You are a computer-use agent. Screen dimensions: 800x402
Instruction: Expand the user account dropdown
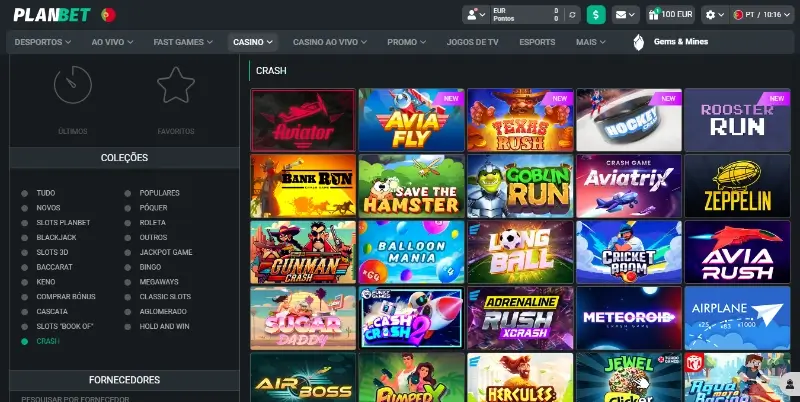(x=476, y=14)
